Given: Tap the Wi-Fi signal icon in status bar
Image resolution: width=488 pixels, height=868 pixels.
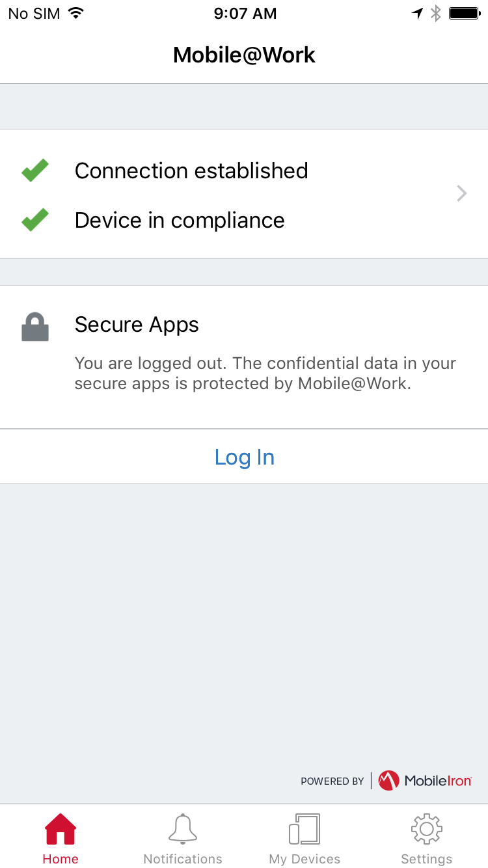Looking at the screenshot, I should (76, 13).
